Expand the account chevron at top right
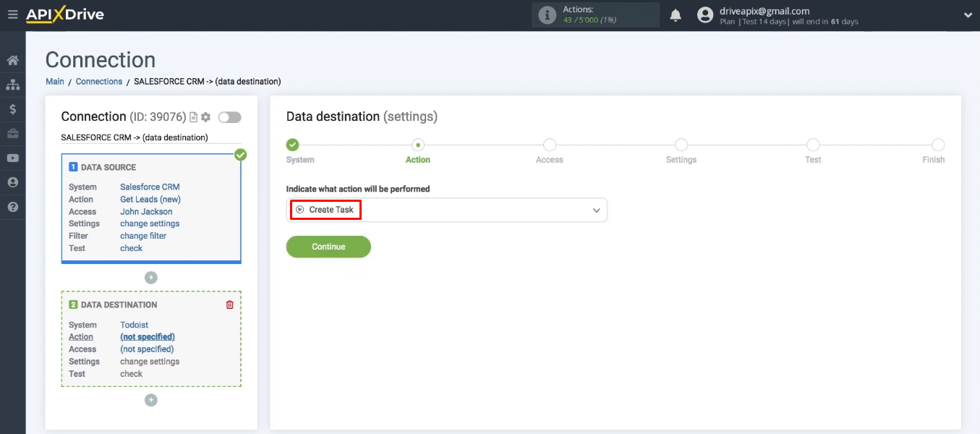980x434 pixels. (968, 14)
